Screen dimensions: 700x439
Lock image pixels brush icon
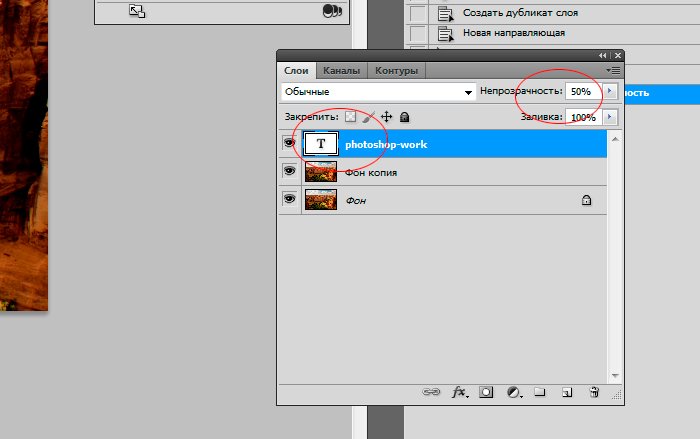tap(368, 117)
